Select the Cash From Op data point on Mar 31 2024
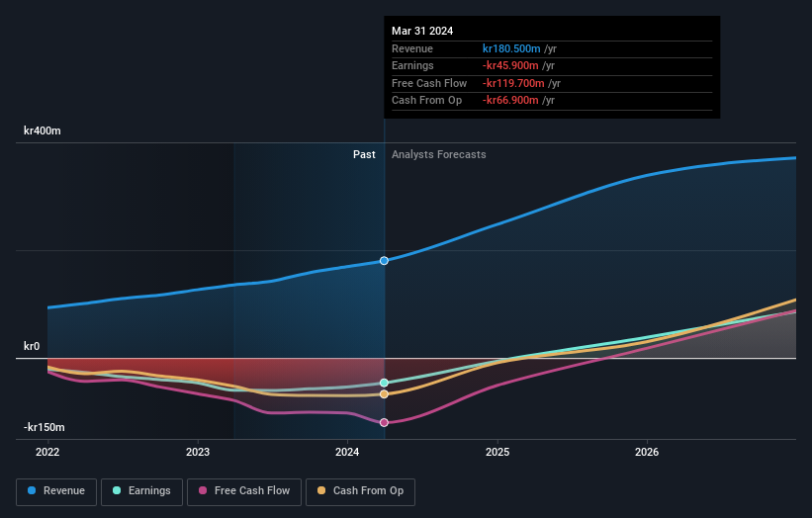Image resolution: width=812 pixels, height=518 pixels. coord(384,394)
